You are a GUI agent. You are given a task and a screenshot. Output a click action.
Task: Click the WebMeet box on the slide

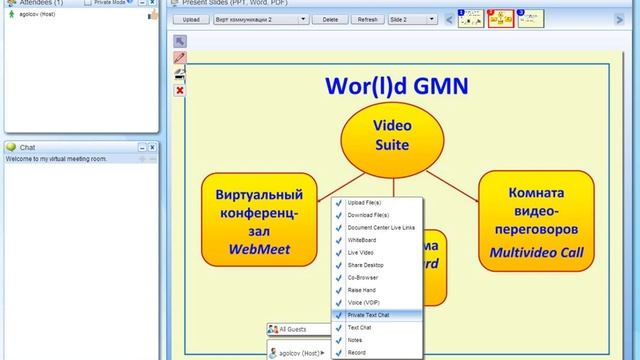click(x=259, y=220)
